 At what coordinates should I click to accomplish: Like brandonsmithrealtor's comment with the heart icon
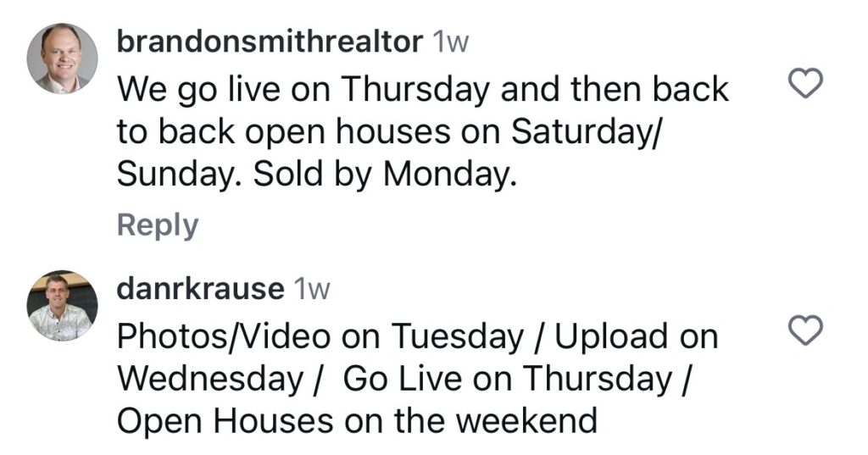pyautogui.click(x=805, y=84)
